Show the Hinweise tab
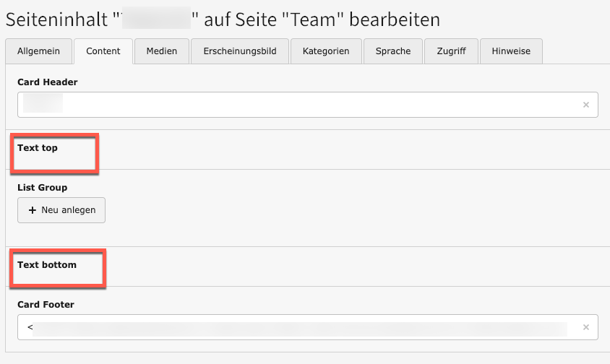The image size is (610, 364). click(x=511, y=51)
